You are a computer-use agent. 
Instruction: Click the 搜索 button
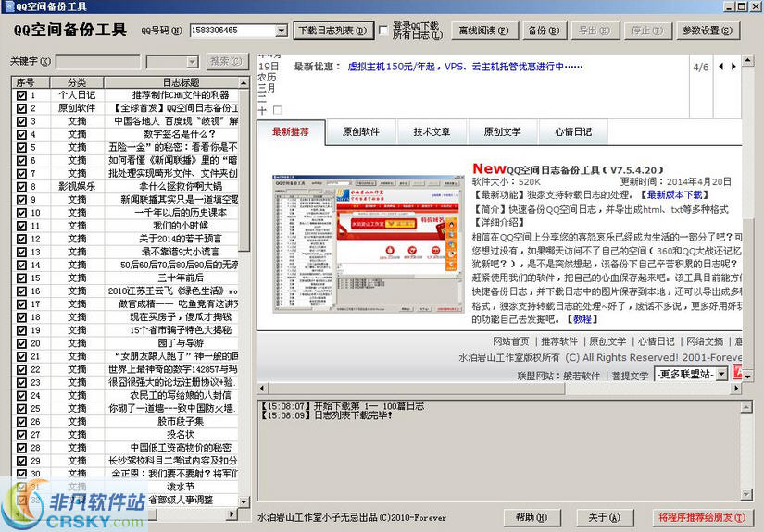[227, 61]
